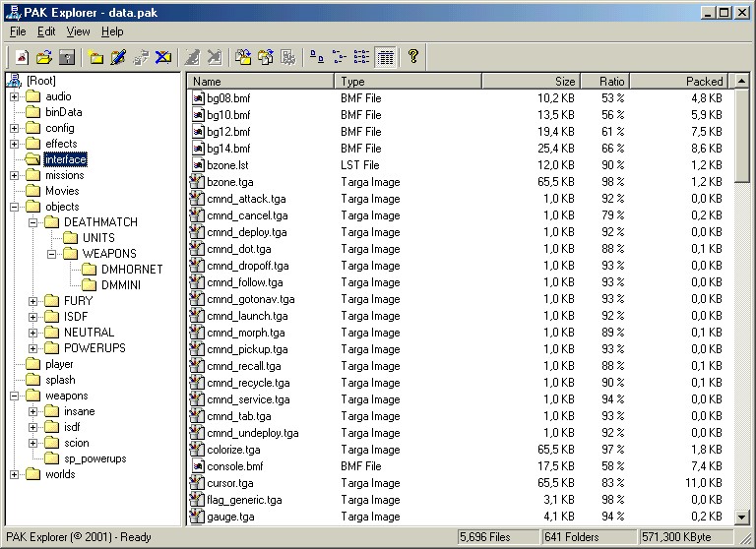
Task: Collapse the objects folder node
Action: coord(15,207)
